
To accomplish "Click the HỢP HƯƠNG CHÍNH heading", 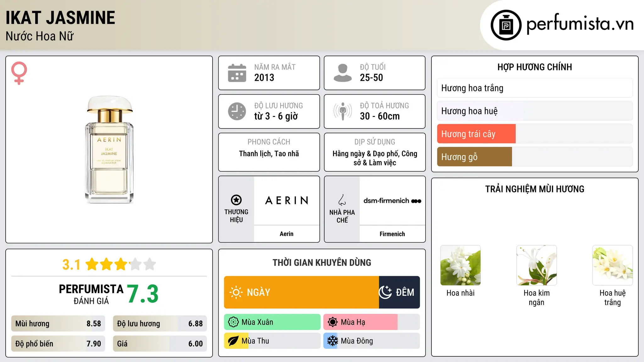I will tap(535, 67).
